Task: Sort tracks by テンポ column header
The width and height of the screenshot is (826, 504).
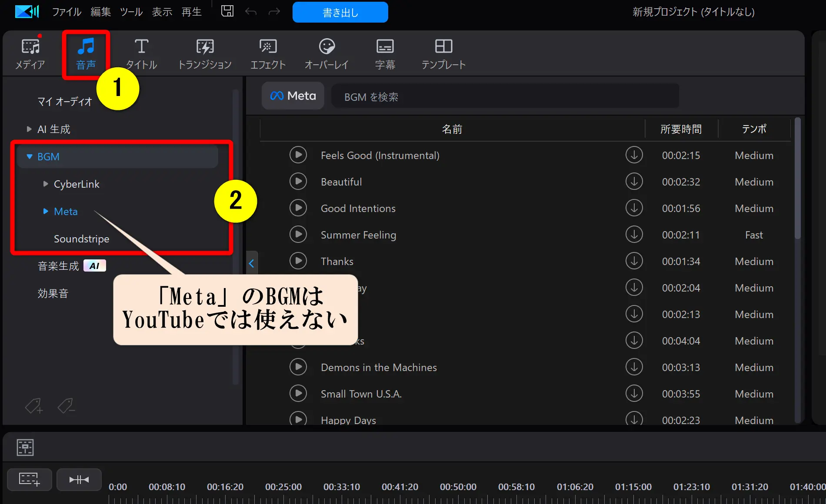Action: pyautogui.click(x=754, y=129)
